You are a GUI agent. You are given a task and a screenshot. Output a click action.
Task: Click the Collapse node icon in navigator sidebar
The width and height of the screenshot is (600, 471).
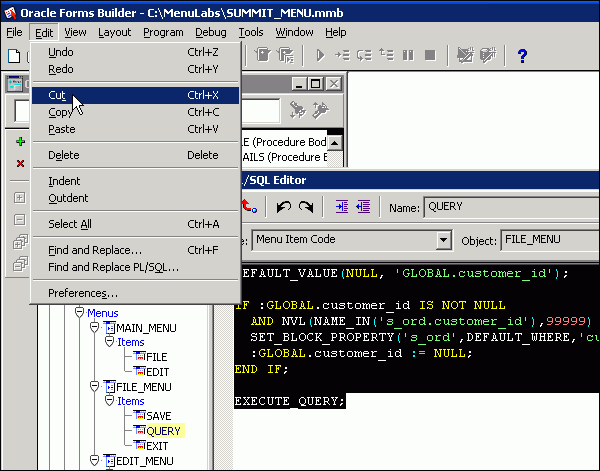coord(20,220)
